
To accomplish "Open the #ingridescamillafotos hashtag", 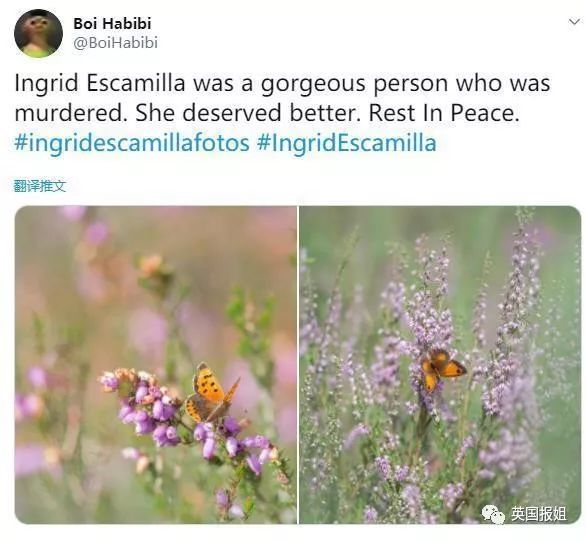I will pos(132,143).
